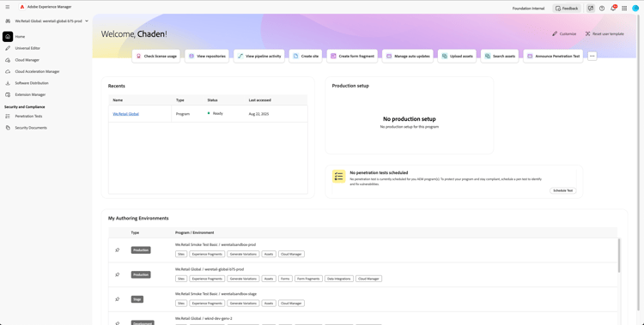Click the View pipeline activity icon
644x325 pixels.
[240, 57]
